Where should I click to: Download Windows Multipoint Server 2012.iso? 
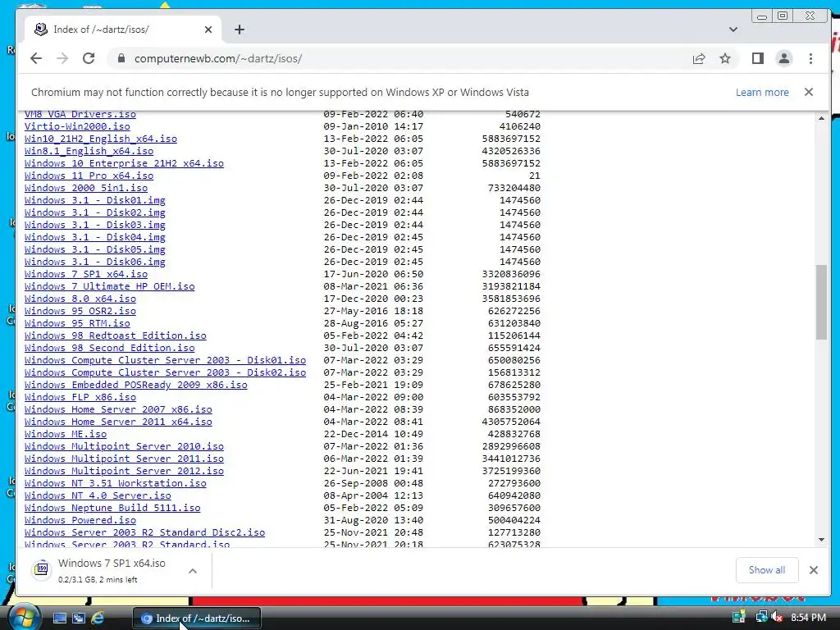(124, 472)
